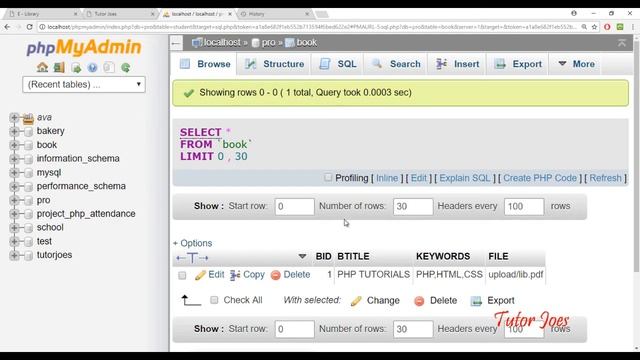Viewport: 640px width, 360px height.
Task: Open the Structure tab
Action: (x=274, y=64)
